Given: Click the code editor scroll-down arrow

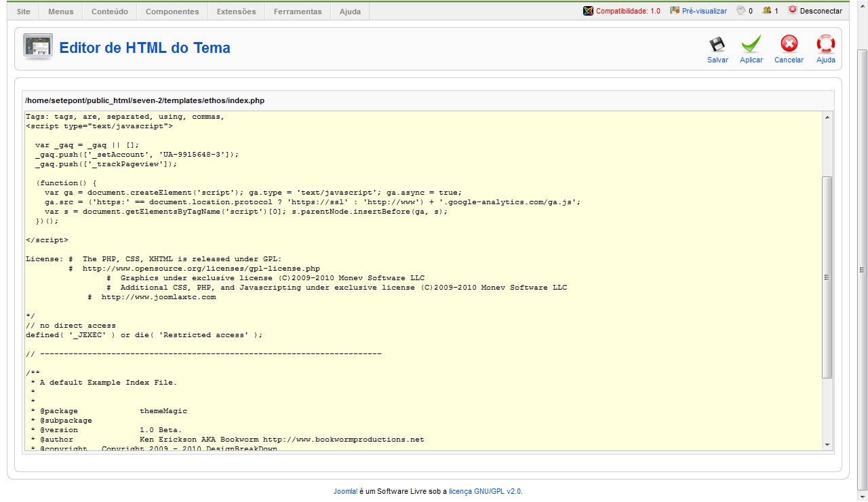Looking at the screenshot, I should point(827,444).
